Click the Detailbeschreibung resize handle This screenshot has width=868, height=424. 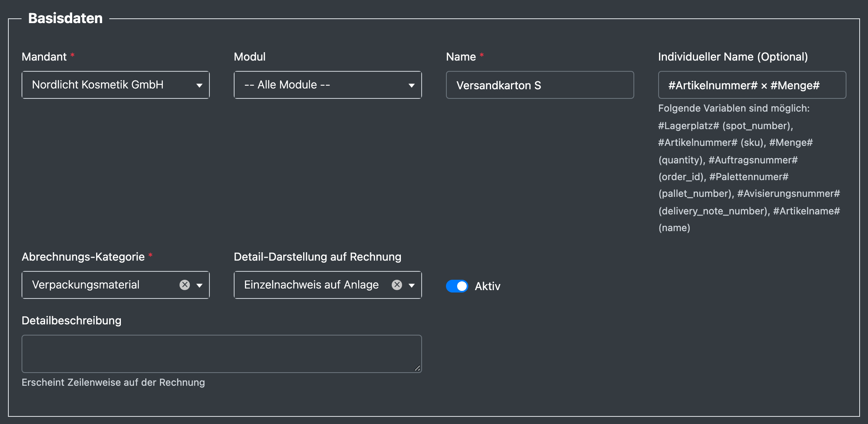[x=417, y=368]
